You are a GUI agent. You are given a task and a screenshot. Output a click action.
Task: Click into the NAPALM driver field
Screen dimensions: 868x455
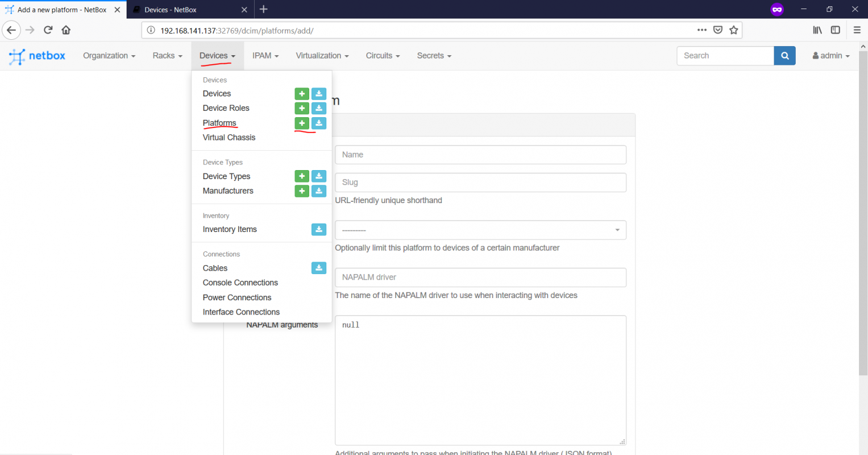tap(480, 277)
